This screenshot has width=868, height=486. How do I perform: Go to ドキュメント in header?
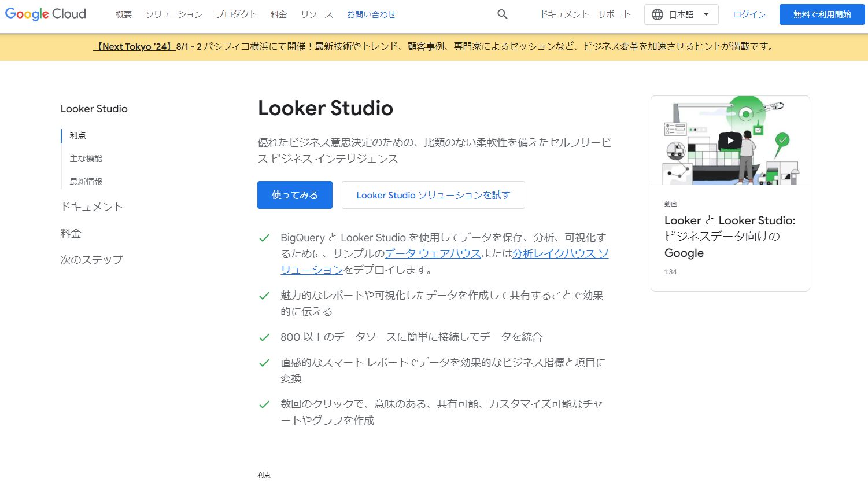(564, 14)
